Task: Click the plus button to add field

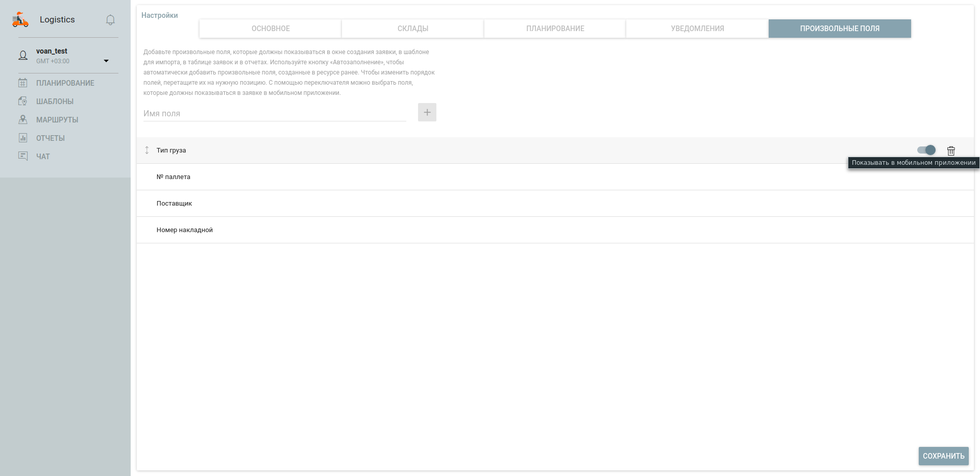Action: [x=427, y=112]
